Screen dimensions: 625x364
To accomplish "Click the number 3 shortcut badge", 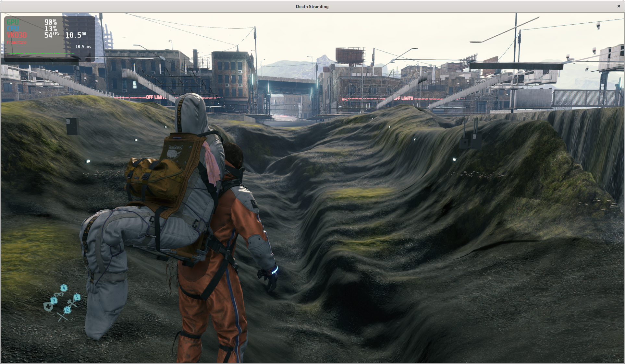I will (54, 300).
